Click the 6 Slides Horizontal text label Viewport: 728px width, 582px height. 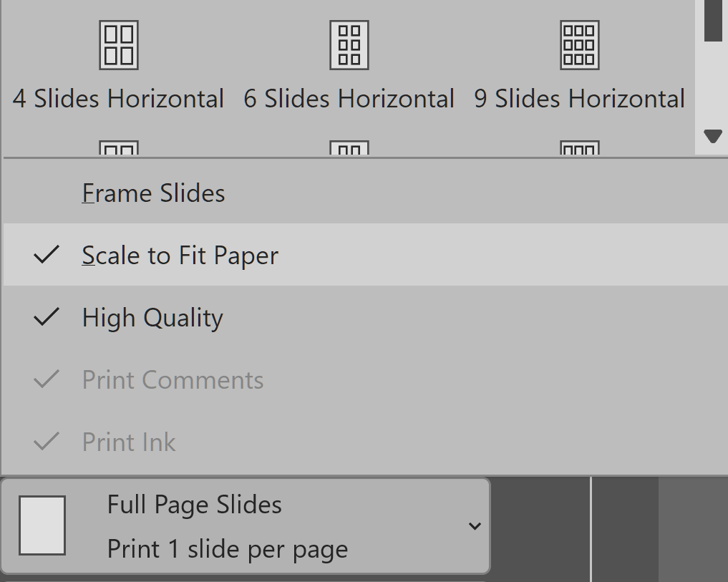(349, 99)
